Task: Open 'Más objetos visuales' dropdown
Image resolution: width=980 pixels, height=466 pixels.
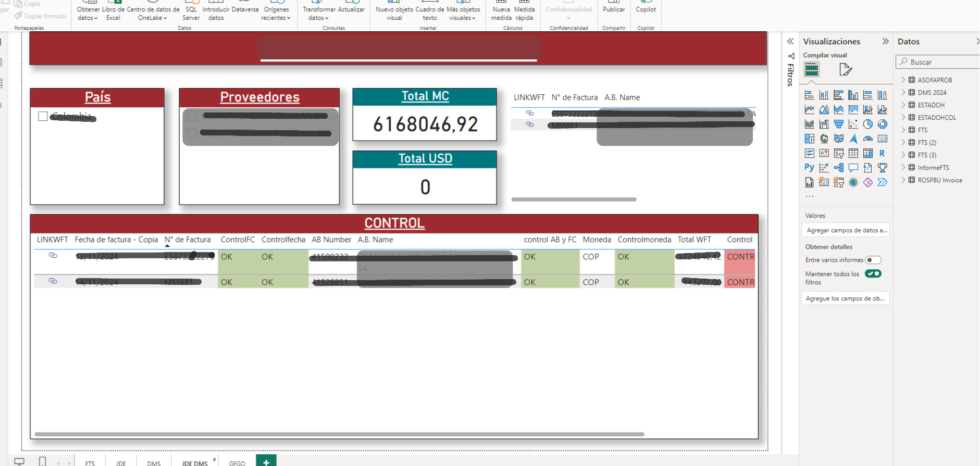Action: 463,14
